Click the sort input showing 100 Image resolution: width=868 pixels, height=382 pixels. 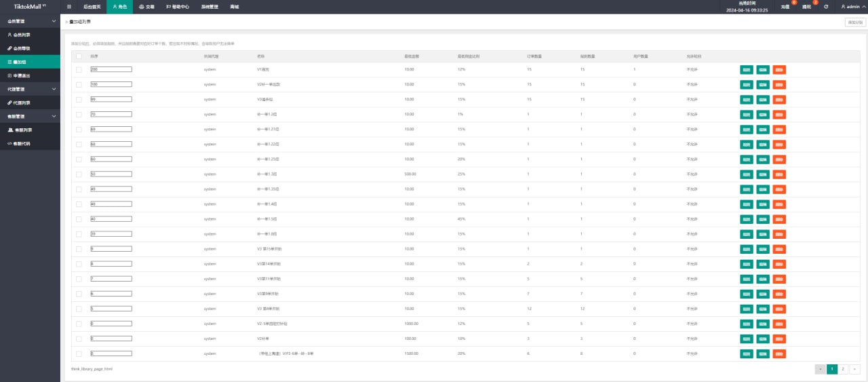tap(111, 84)
